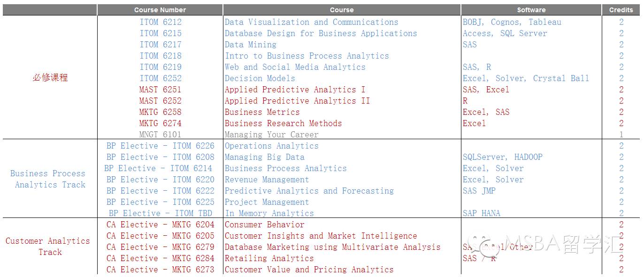The image size is (644, 277).
Task: Click the Customer Analytics Track label
Action: tap(48, 247)
